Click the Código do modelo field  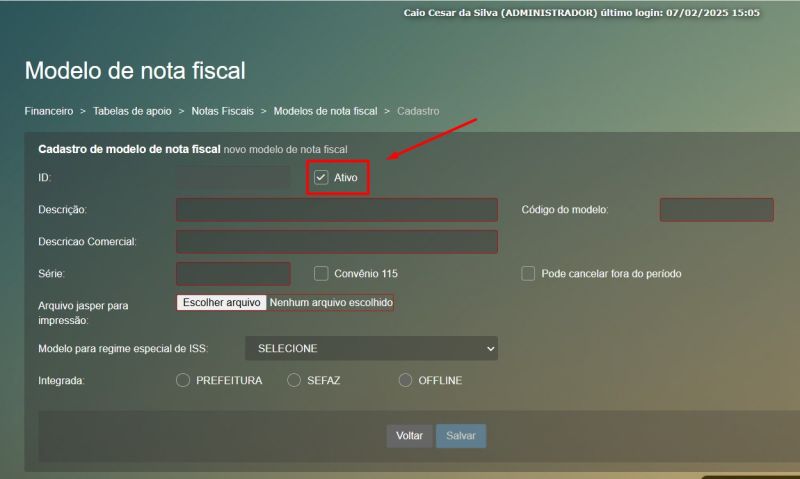click(x=716, y=210)
